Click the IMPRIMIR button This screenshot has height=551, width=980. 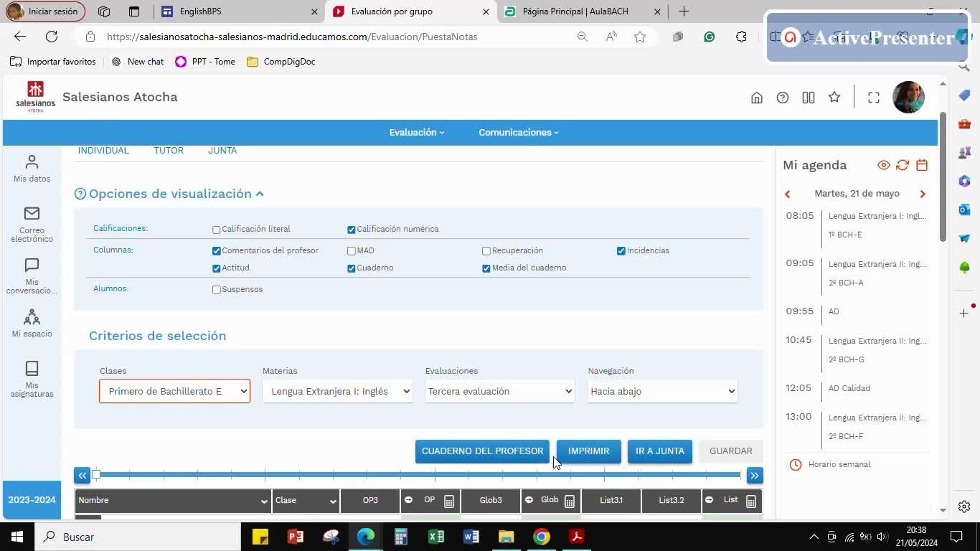[589, 451]
